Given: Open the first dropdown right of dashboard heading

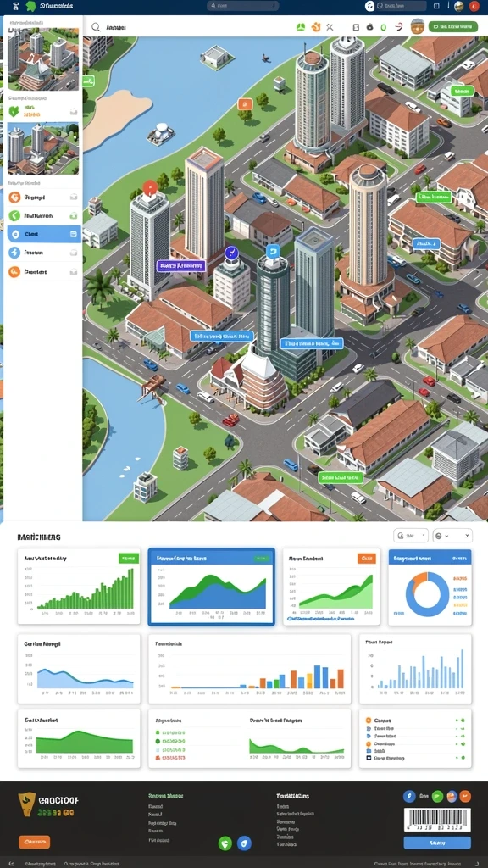Looking at the screenshot, I should pos(411,536).
